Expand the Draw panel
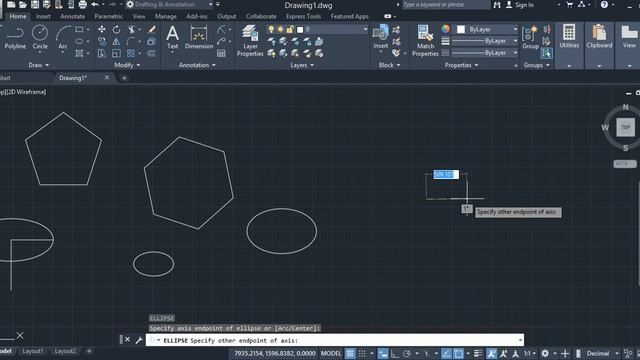The image size is (640, 360). click(39, 65)
